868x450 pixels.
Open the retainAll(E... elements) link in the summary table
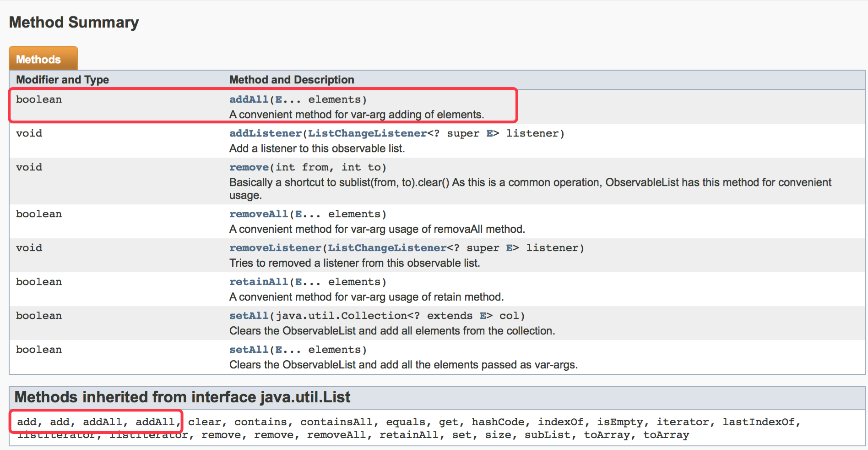tap(259, 282)
